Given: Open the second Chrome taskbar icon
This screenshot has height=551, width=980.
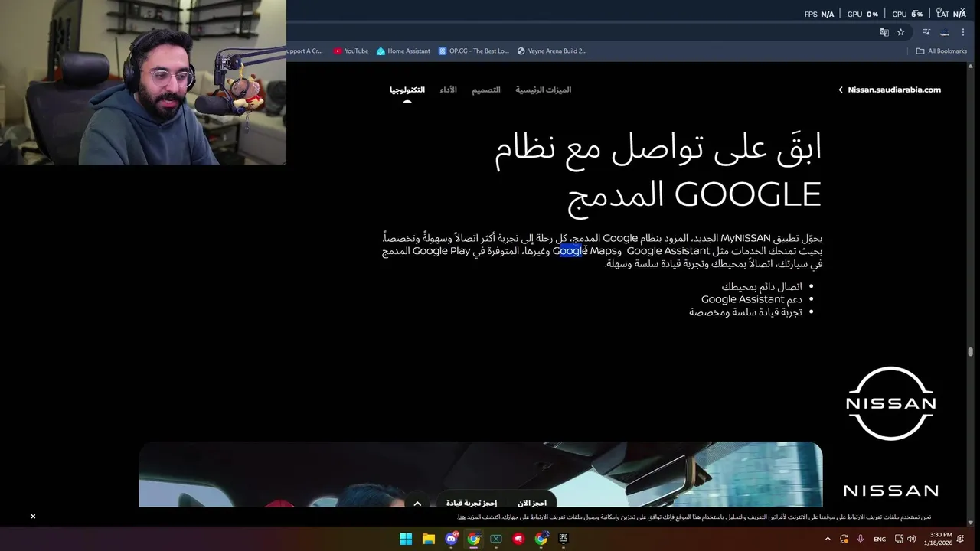Looking at the screenshot, I should coord(541,539).
